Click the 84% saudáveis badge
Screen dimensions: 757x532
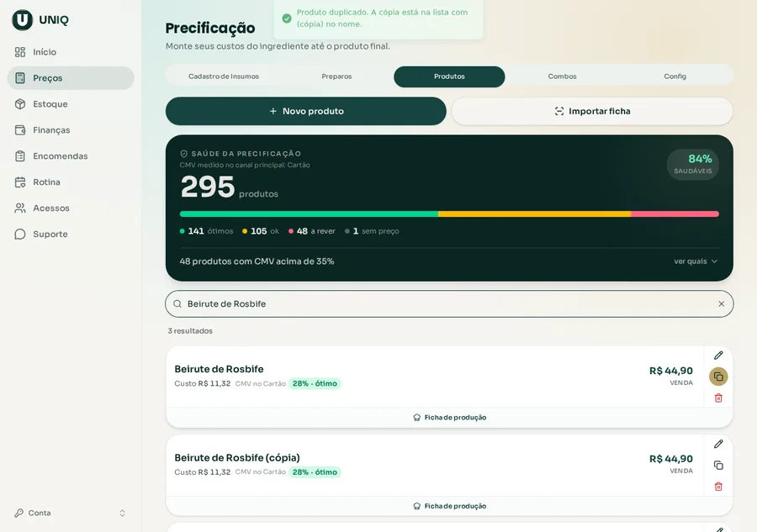click(x=693, y=165)
